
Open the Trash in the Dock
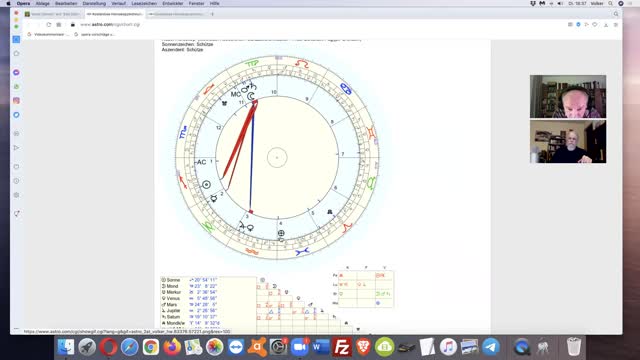[574, 347]
